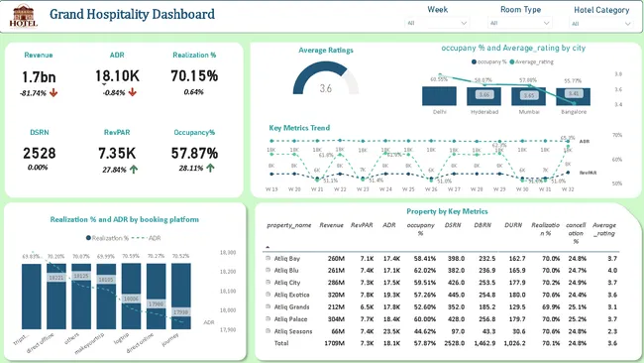The height and width of the screenshot is (363, 644).
Task: Toggle Realization % legend marker in platform chart
Action: [88, 238]
